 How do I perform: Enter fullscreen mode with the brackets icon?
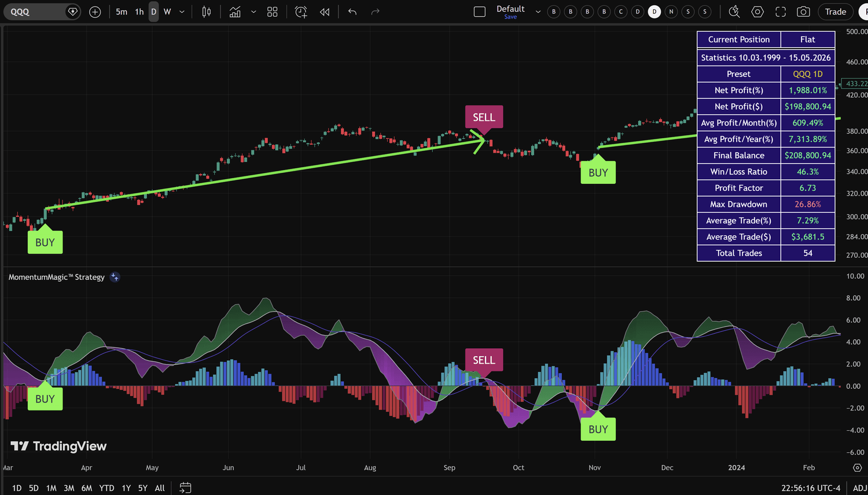pyautogui.click(x=781, y=12)
